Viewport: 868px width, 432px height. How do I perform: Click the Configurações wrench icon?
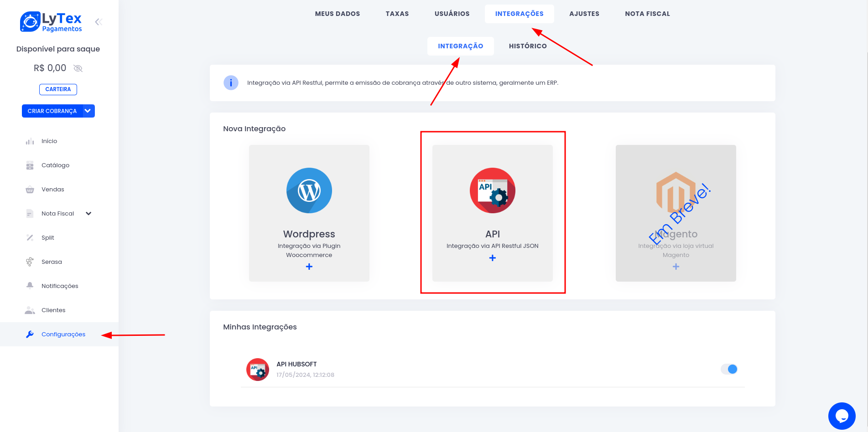pos(30,334)
